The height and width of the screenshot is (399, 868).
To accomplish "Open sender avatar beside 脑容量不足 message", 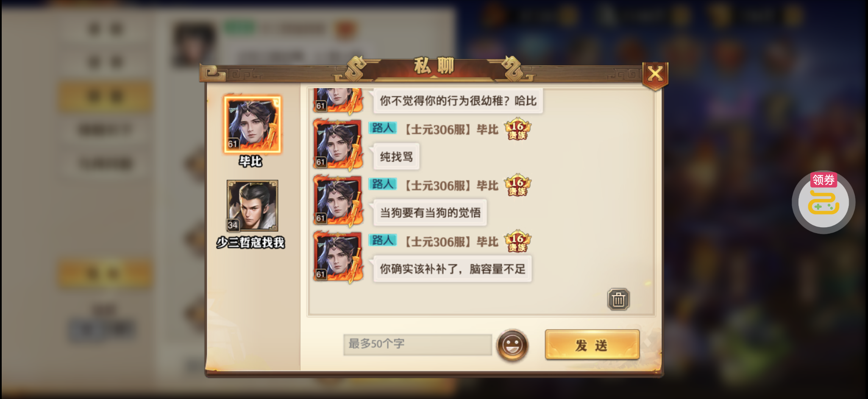I will pyautogui.click(x=338, y=257).
